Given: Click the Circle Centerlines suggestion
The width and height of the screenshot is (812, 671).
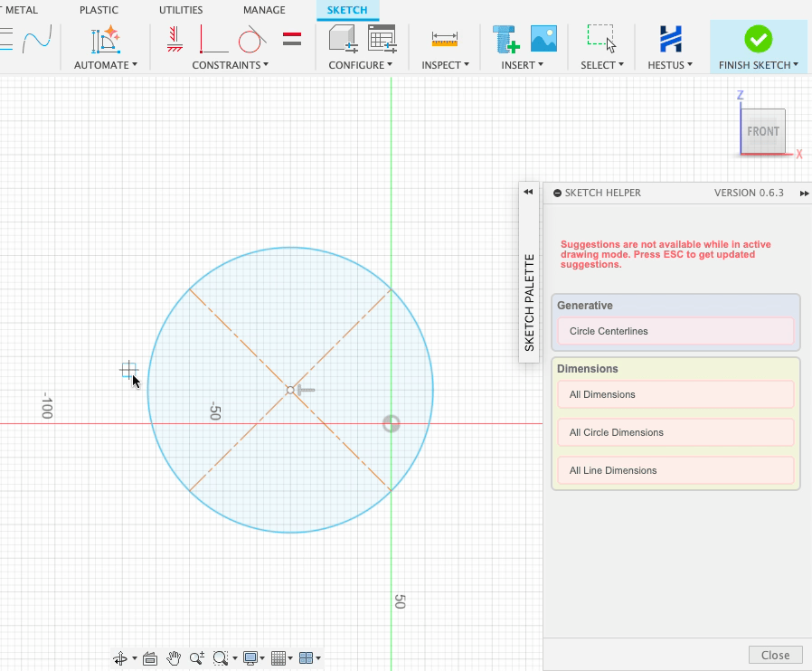Looking at the screenshot, I should point(675,331).
